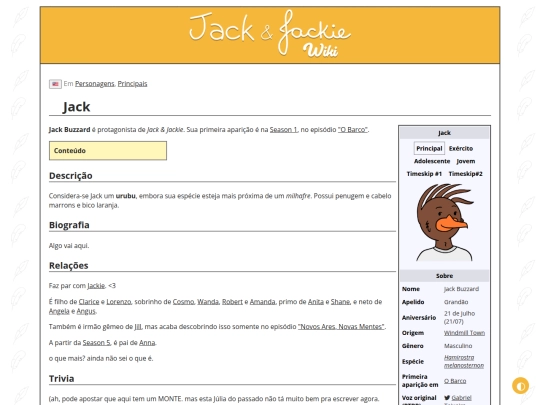Click the Jack & Jackie Wiki logo
540x405 pixels.
pyautogui.click(x=270, y=34)
